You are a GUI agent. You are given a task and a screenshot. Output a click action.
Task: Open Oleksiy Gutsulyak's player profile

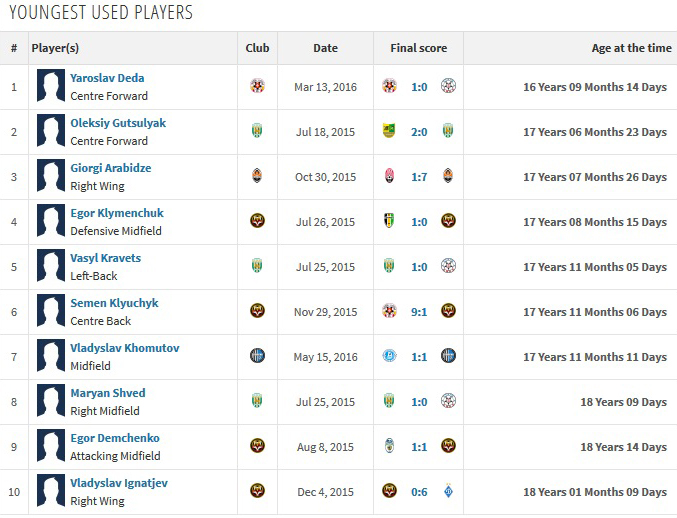(x=118, y=123)
